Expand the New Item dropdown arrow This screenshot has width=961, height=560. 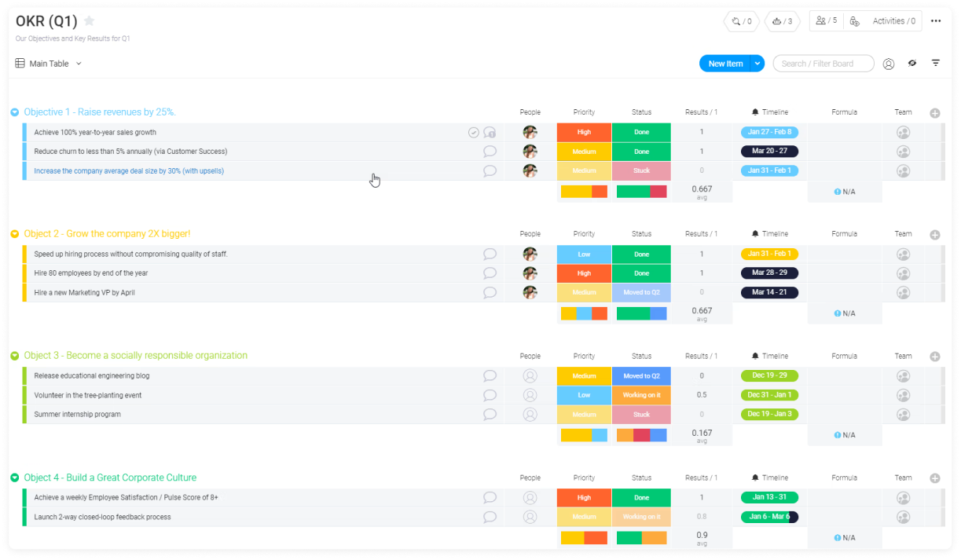coord(757,64)
